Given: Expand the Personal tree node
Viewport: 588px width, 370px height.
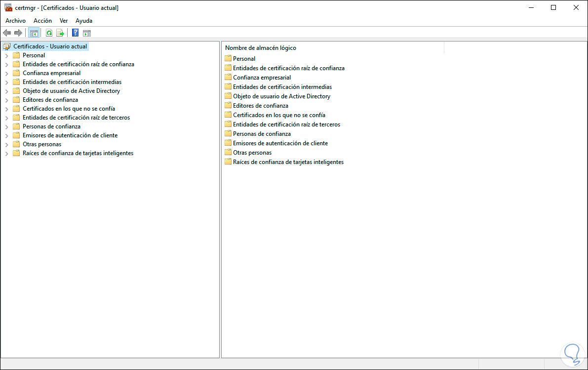Looking at the screenshot, I should click(x=7, y=55).
